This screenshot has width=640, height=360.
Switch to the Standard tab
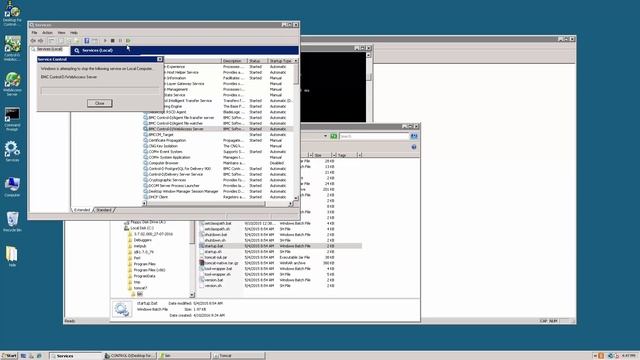click(104, 210)
